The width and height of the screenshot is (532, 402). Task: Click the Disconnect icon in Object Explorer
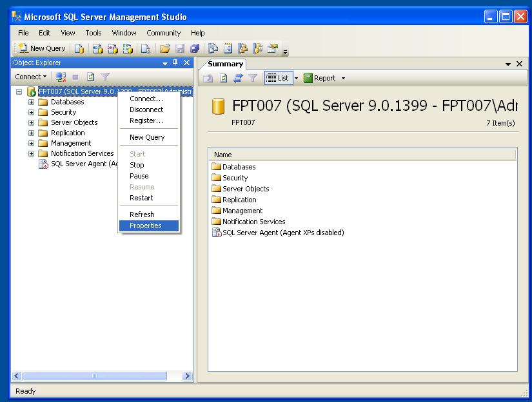[x=61, y=77]
